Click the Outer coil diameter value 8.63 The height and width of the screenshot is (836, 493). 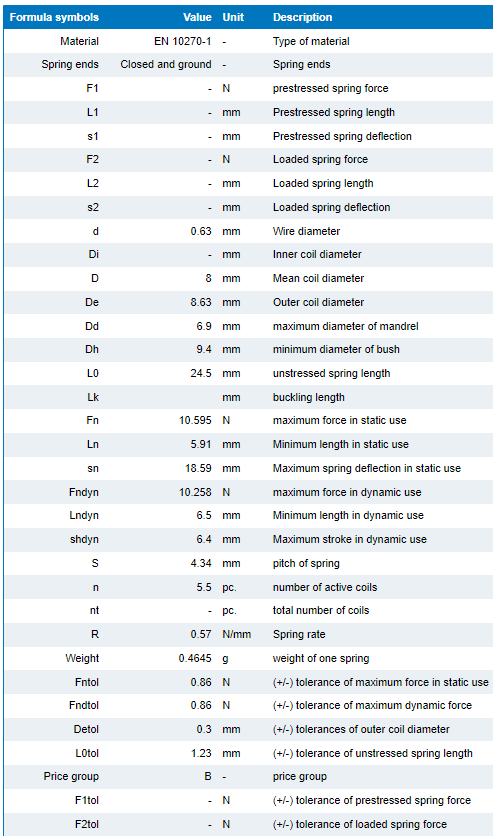(x=201, y=302)
